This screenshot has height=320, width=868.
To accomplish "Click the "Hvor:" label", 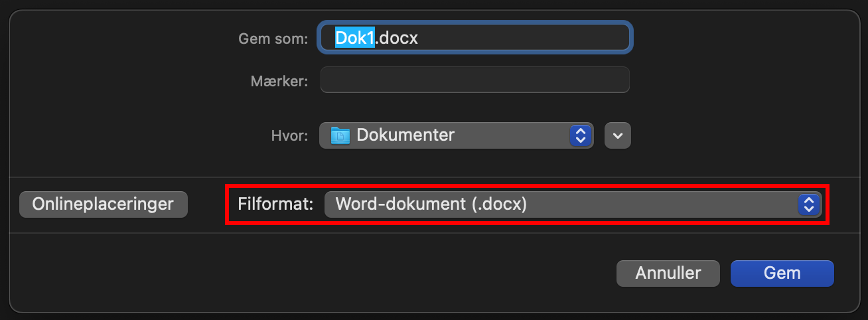I will 289,136.
